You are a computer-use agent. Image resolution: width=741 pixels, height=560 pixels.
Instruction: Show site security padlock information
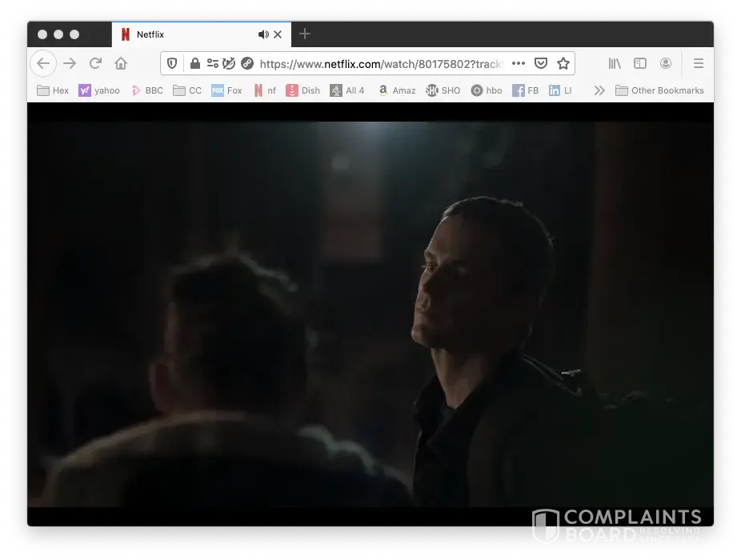194,63
